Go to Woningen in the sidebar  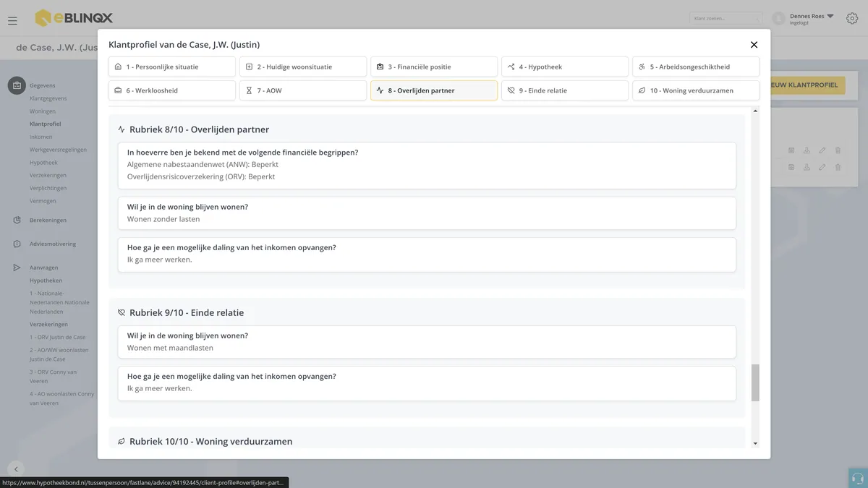tap(43, 111)
